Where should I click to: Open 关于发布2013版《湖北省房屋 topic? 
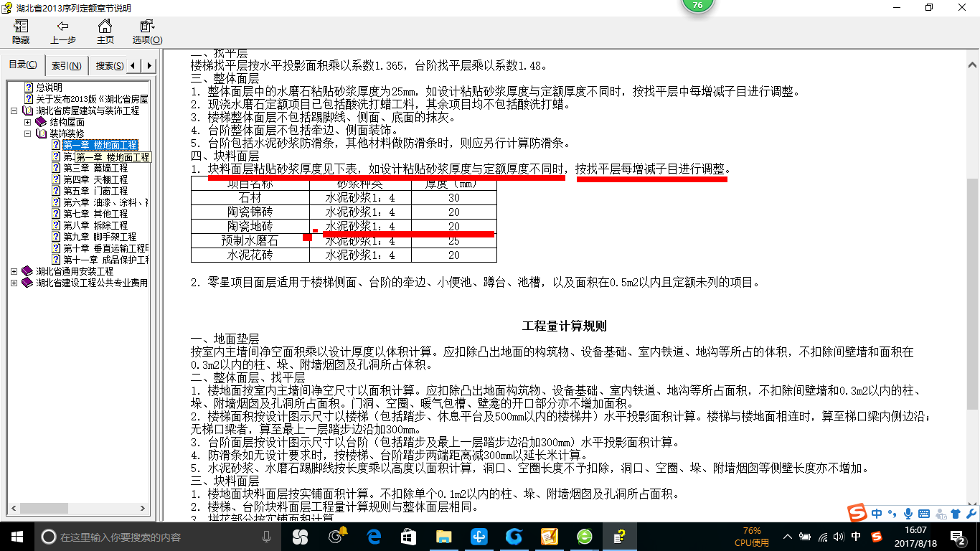click(x=92, y=99)
